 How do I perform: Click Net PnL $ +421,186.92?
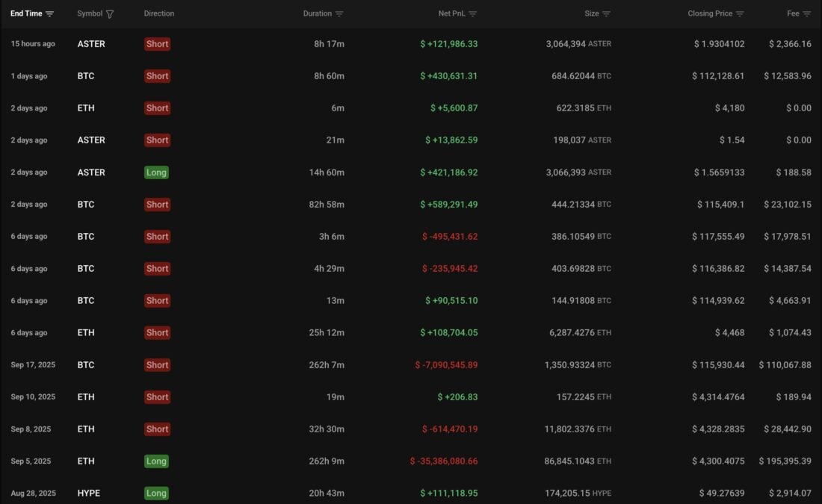(449, 172)
